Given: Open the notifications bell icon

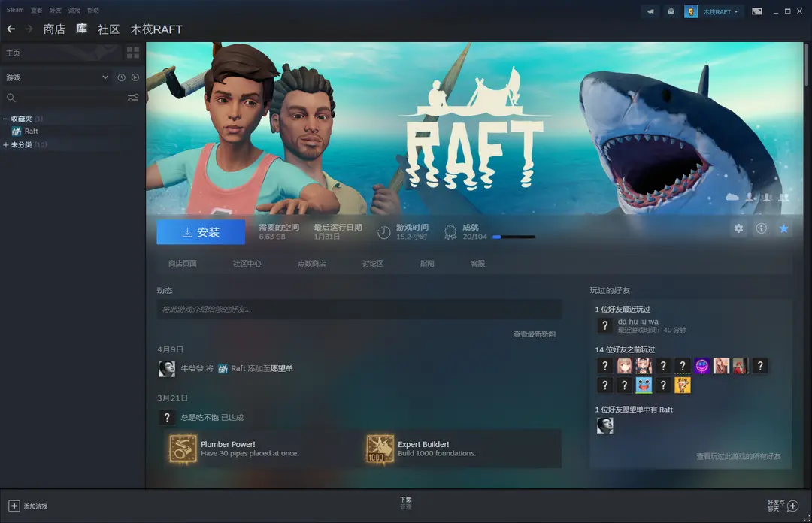Looking at the screenshot, I should tap(671, 11).
